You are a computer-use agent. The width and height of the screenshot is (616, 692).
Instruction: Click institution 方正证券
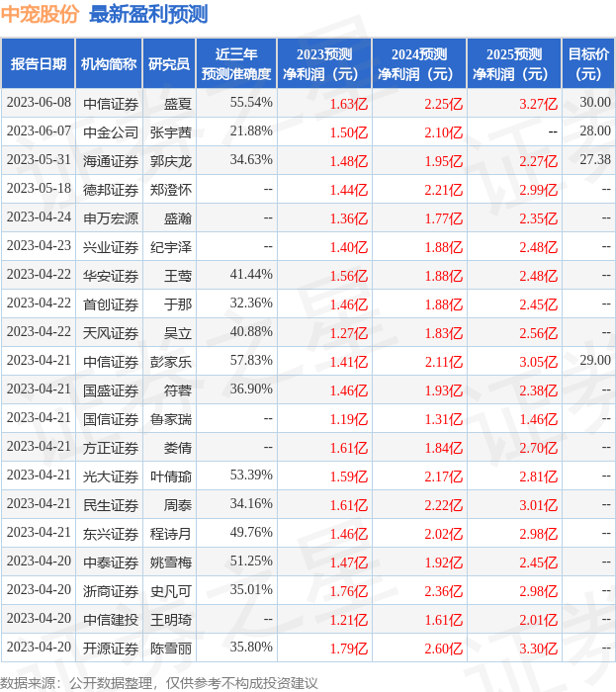tap(111, 448)
